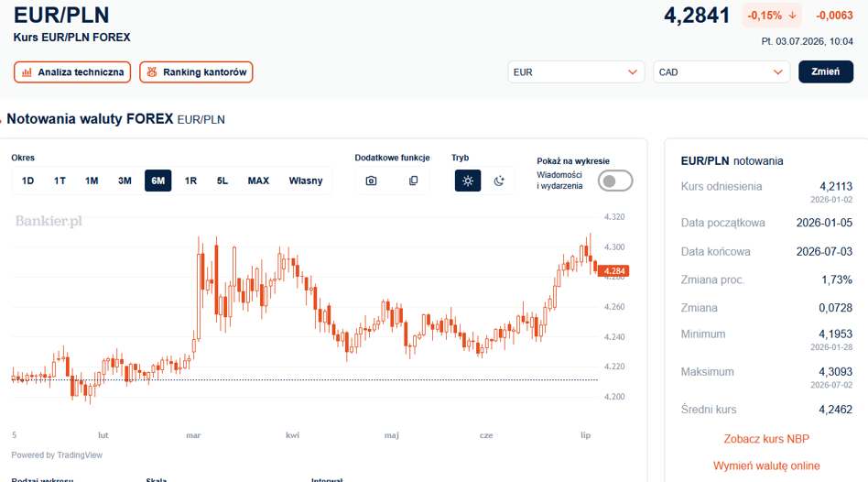Viewport: 868px width, 482px height.
Task: Click the Zmiana value 0,0728
Action: (x=835, y=308)
